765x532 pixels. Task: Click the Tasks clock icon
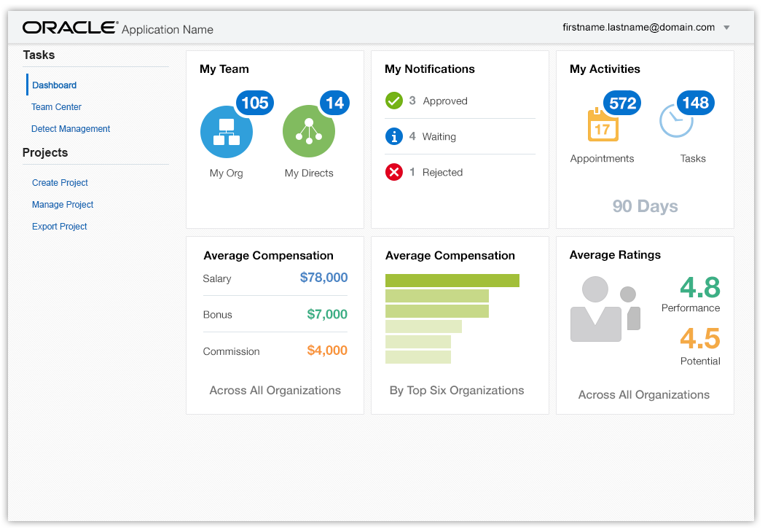point(675,122)
